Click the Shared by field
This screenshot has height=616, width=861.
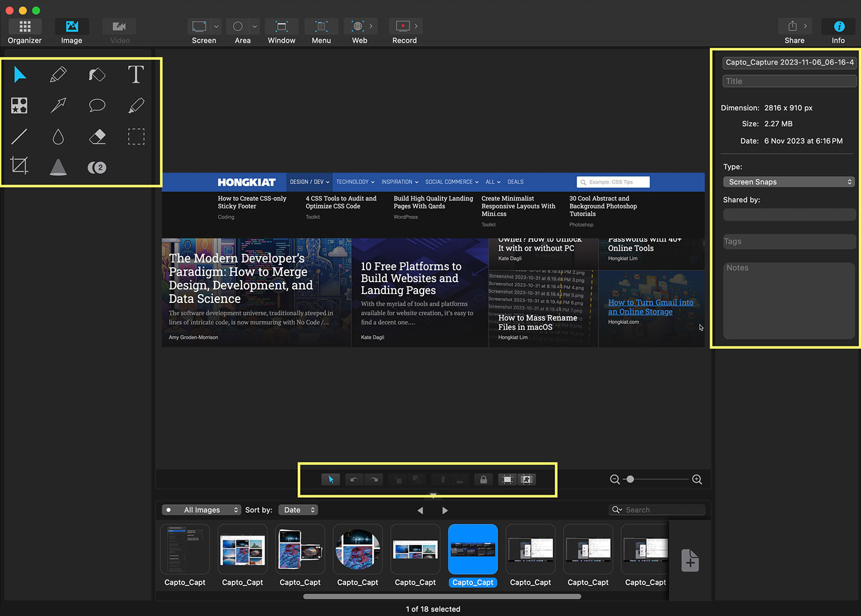[x=789, y=215]
